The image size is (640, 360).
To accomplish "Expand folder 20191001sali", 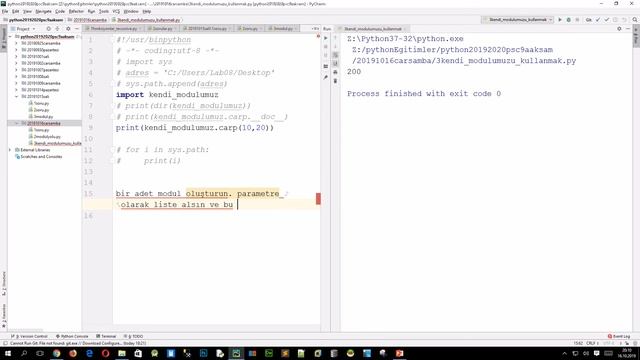I will [x=16, y=56].
